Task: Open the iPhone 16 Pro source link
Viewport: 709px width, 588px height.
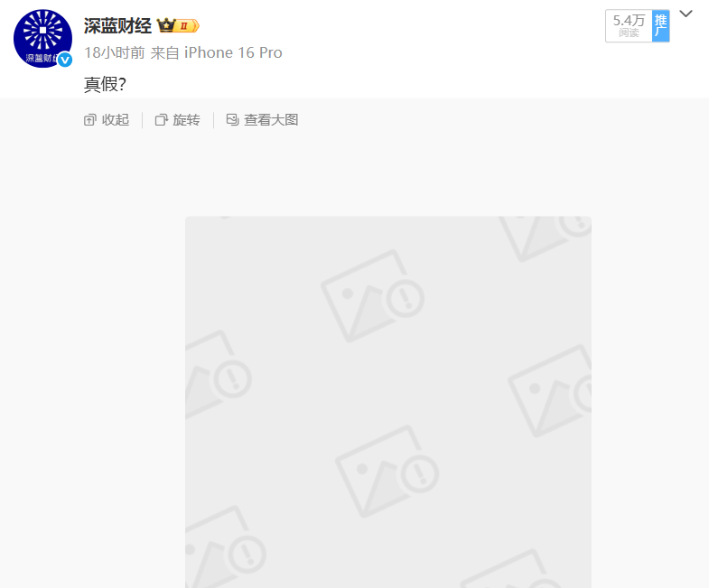Action: [x=233, y=53]
